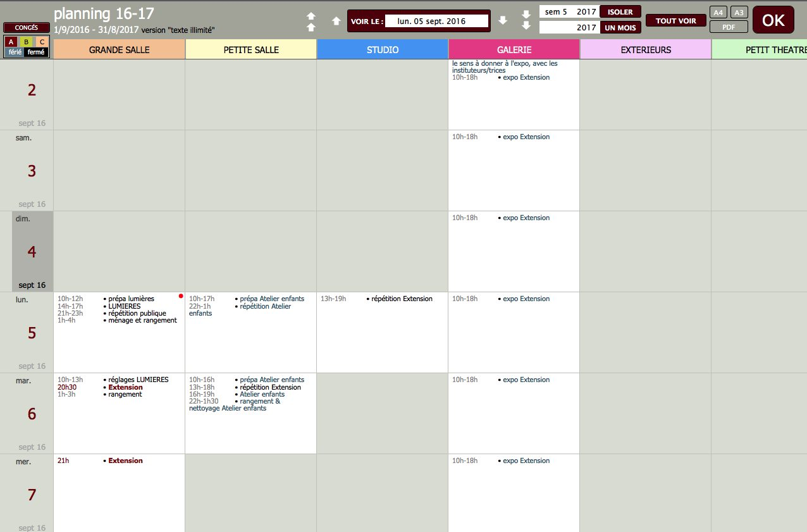Open the GRANDE SALLE column header
Image resolution: width=807 pixels, height=532 pixels.
[119, 49]
